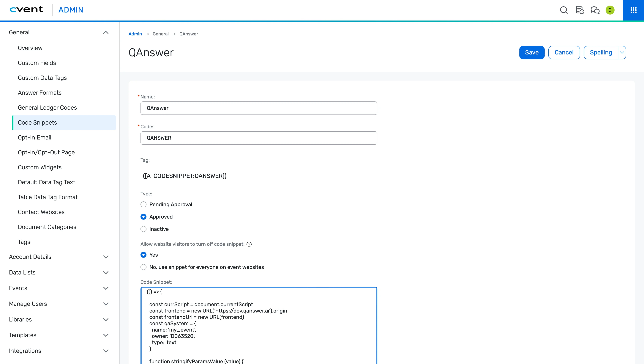
Task: Select Yes for visitors turning off snippet
Action: pos(143,255)
